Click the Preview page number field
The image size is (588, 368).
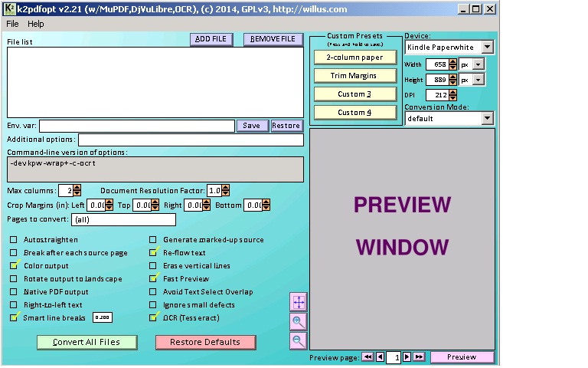(x=394, y=357)
